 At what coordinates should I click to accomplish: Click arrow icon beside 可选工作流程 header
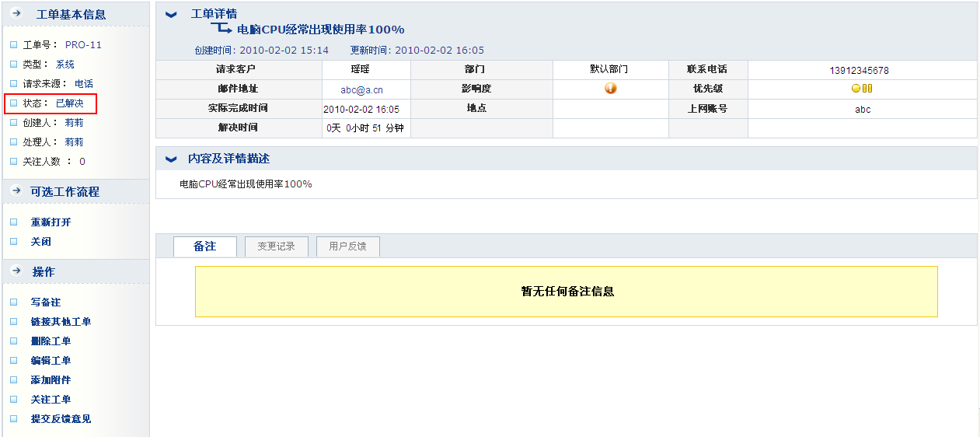(x=16, y=191)
